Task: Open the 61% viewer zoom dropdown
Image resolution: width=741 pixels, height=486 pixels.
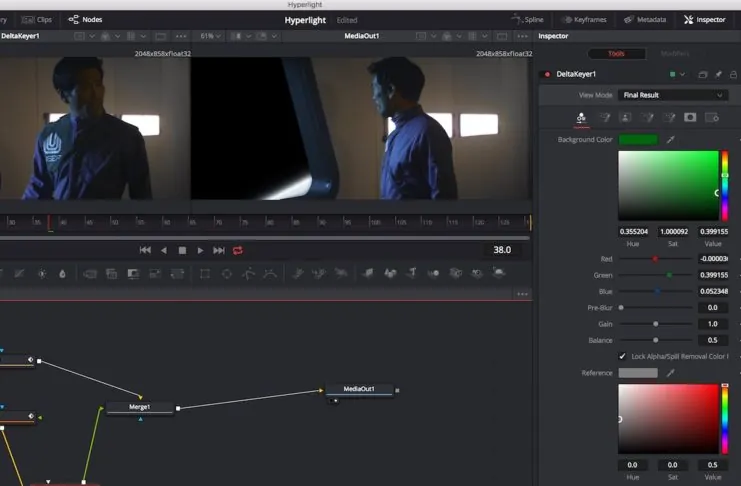Action: (x=210, y=36)
